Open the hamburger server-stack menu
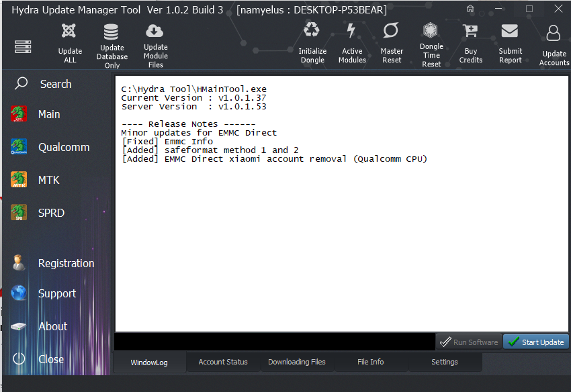571x392 pixels. [23, 46]
